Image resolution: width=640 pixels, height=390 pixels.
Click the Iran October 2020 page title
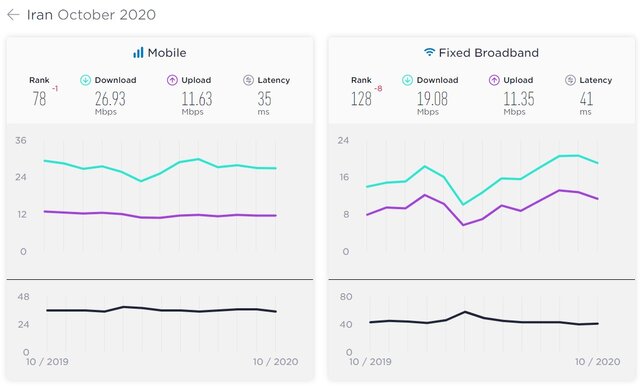(91, 15)
